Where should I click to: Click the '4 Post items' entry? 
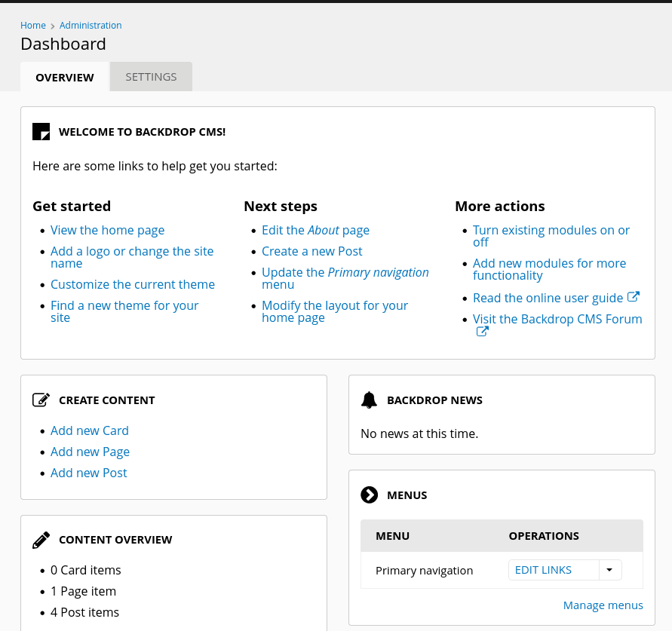point(85,613)
